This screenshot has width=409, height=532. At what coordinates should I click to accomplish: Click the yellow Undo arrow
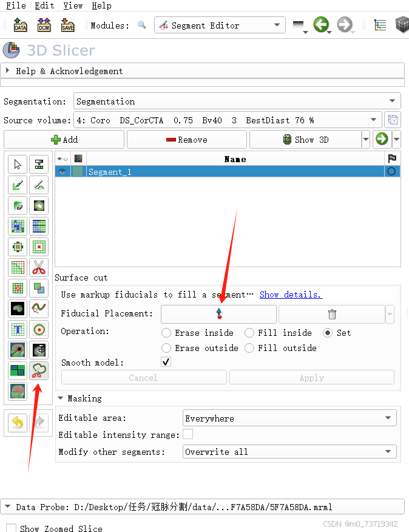pos(18,423)
